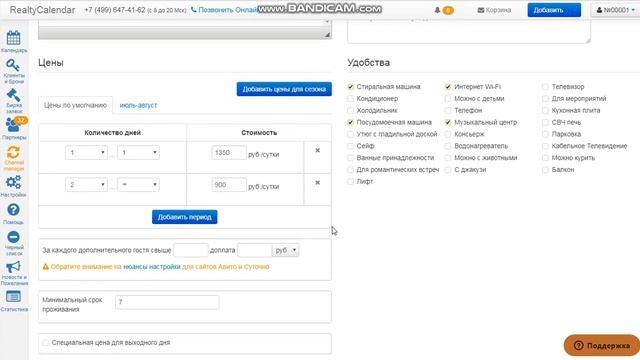Open the Статистика sidebar icon

pos(13,297)
